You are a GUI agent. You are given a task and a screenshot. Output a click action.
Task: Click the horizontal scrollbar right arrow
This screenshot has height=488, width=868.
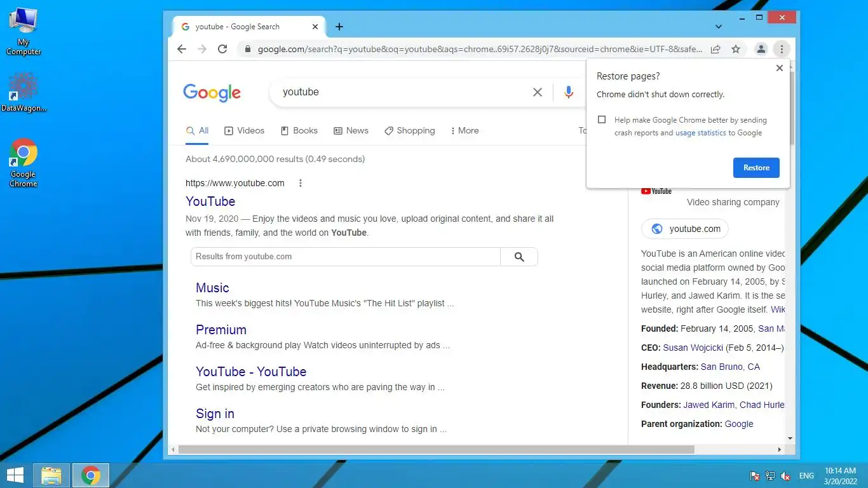point(780,449)
